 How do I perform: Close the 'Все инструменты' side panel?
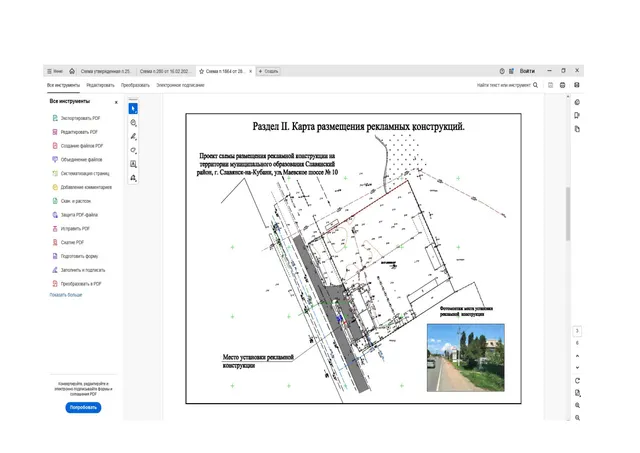coord(116,102)
